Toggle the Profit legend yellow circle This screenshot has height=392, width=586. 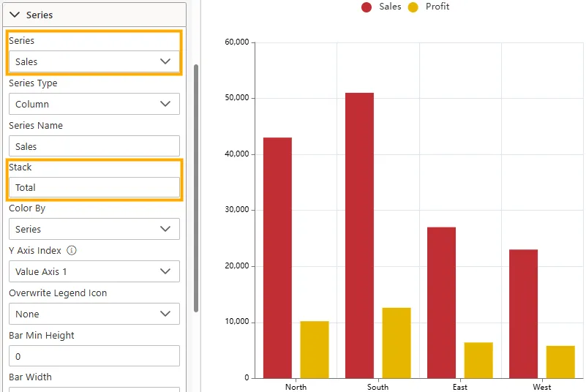tap(413, 7)
